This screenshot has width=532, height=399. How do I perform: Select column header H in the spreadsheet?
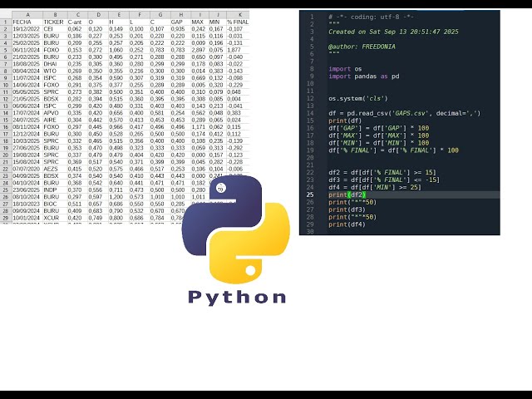pos(180,15)
